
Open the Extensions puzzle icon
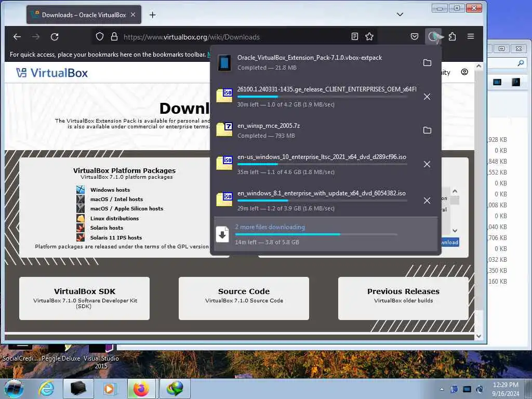point(453,37)
